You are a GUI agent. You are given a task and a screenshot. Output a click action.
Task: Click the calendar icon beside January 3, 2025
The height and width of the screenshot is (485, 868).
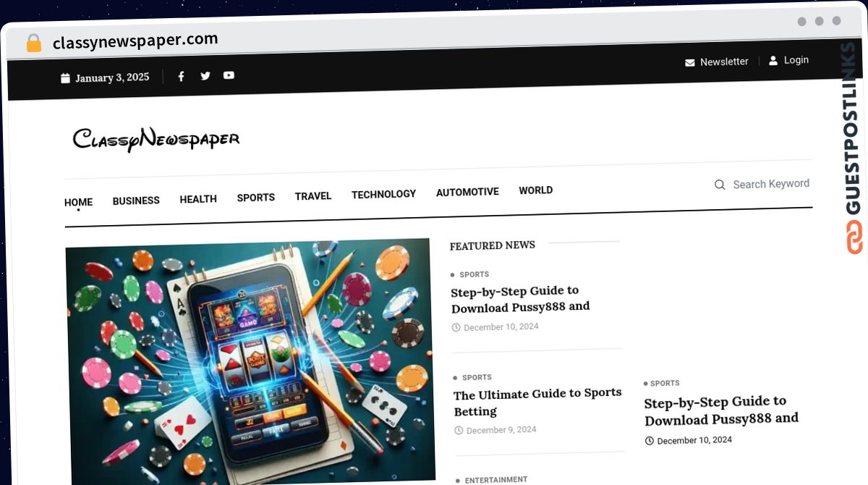pyautogui.click(x=65, y=78)
